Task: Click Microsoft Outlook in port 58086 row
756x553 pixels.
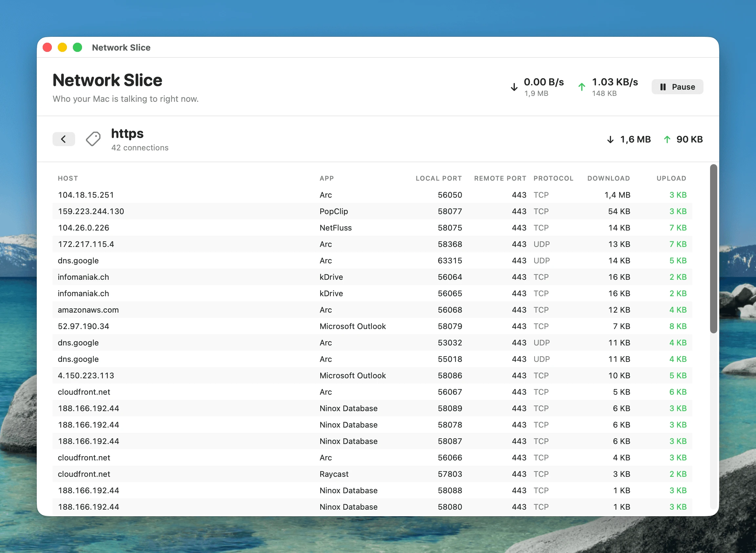Action: 353,375
